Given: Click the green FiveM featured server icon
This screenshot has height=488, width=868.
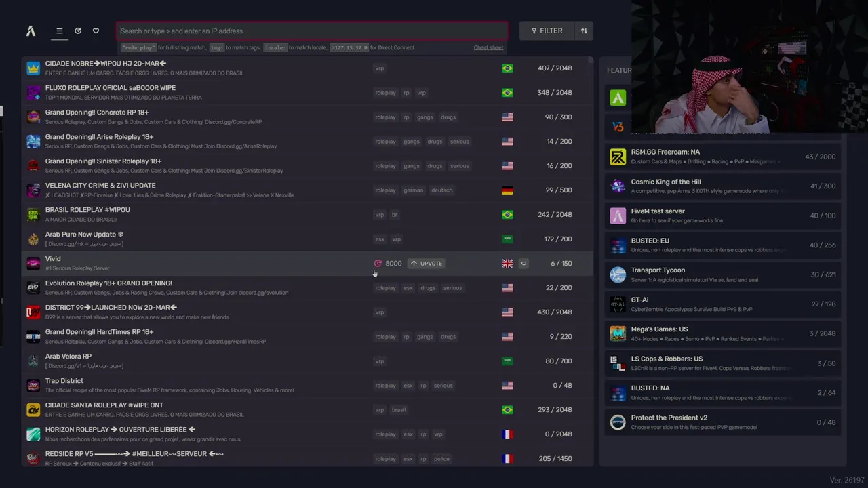Looking at the screenshot, I should point(618,98).
